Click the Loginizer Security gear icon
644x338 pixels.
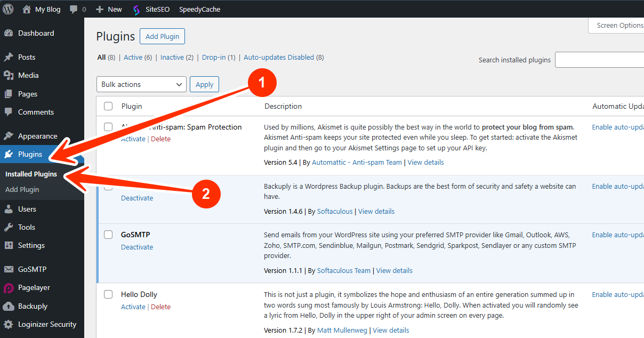(9, 324)
